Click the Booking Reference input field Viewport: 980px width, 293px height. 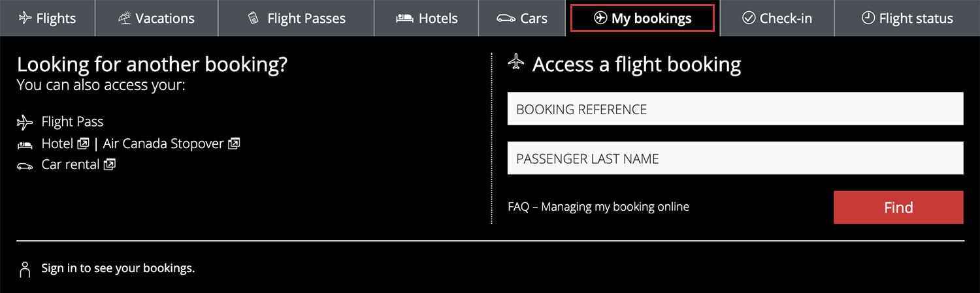point(735,109)
